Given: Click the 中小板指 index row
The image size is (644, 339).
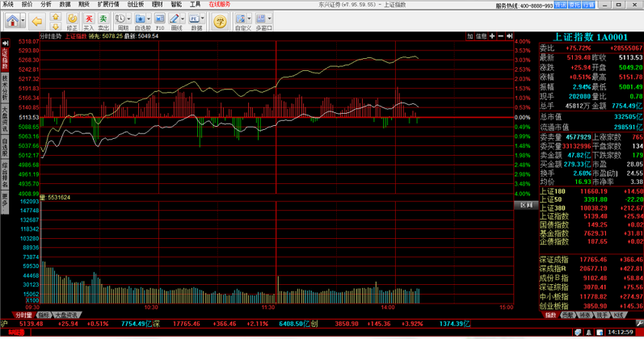Looking at the screenshot, I should [591, 297].
